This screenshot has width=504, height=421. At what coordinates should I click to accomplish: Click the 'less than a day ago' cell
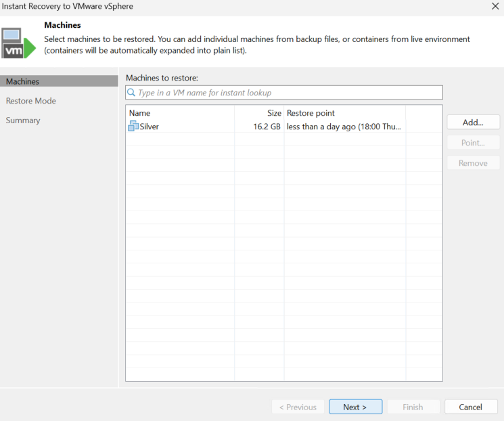point(344,127)
